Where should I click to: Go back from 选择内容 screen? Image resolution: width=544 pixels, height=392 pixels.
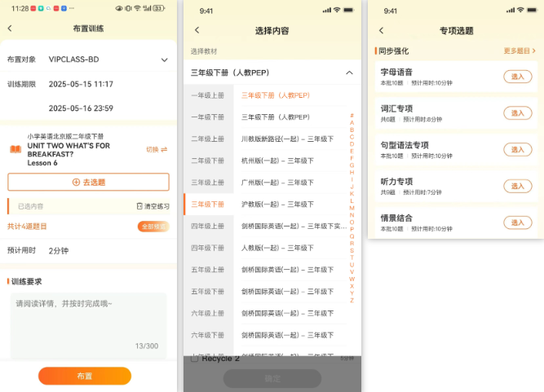(x=197, y=30)
